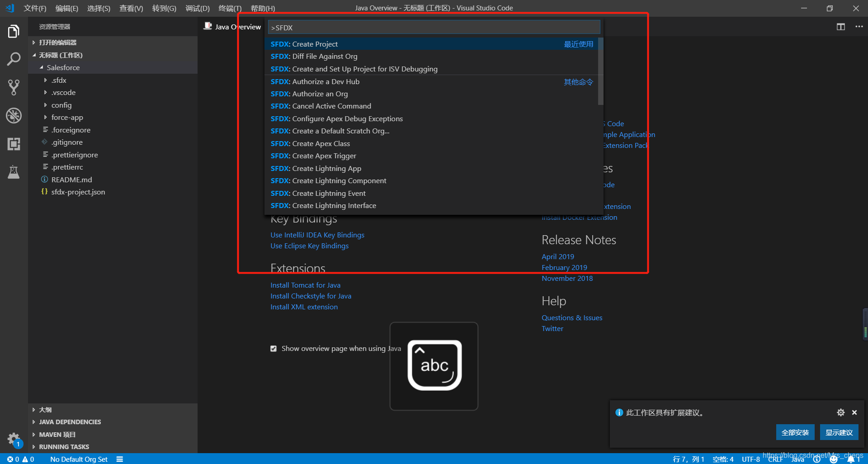Image resolution: width=868 pixels, height=464 pixels.
Task: Open the Explorer view in activity bar
Action: [14, 32]
